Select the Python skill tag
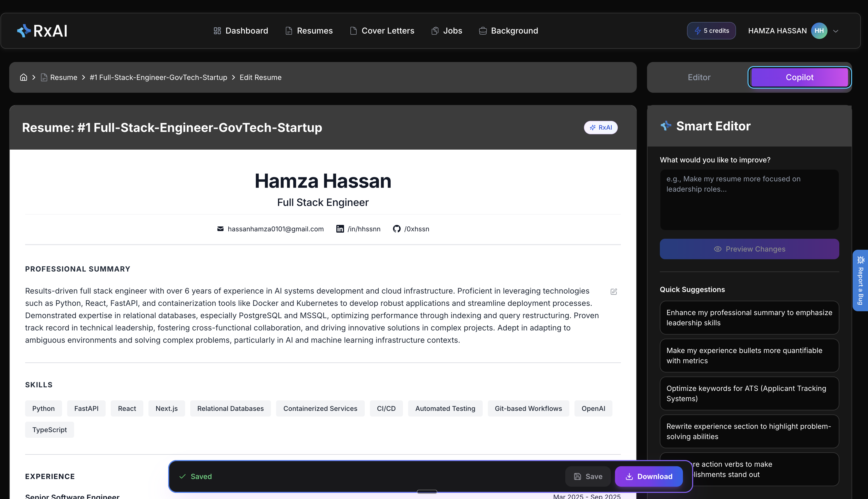 point(43,408)
